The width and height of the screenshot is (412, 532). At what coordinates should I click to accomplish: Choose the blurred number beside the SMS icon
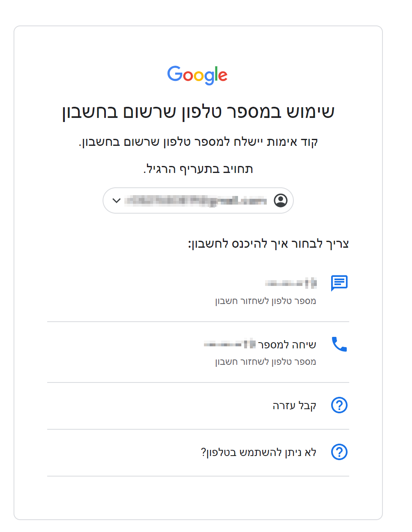click(291, 283)
